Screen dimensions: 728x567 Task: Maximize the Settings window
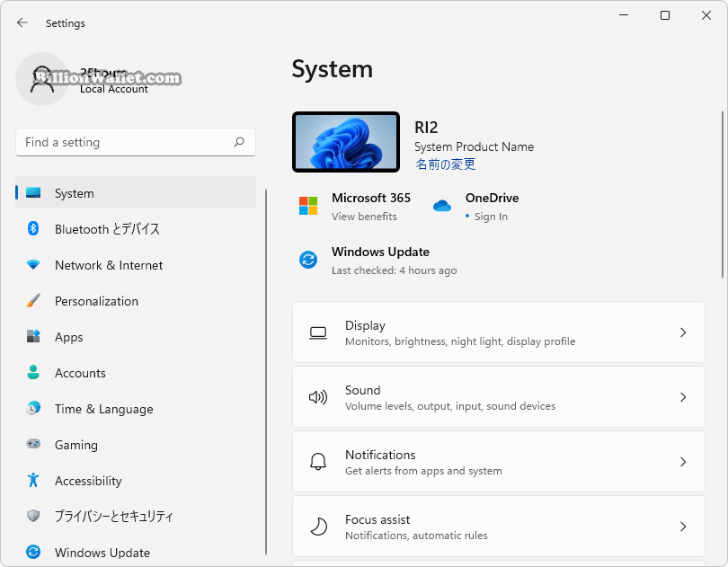tap(665, 15)
